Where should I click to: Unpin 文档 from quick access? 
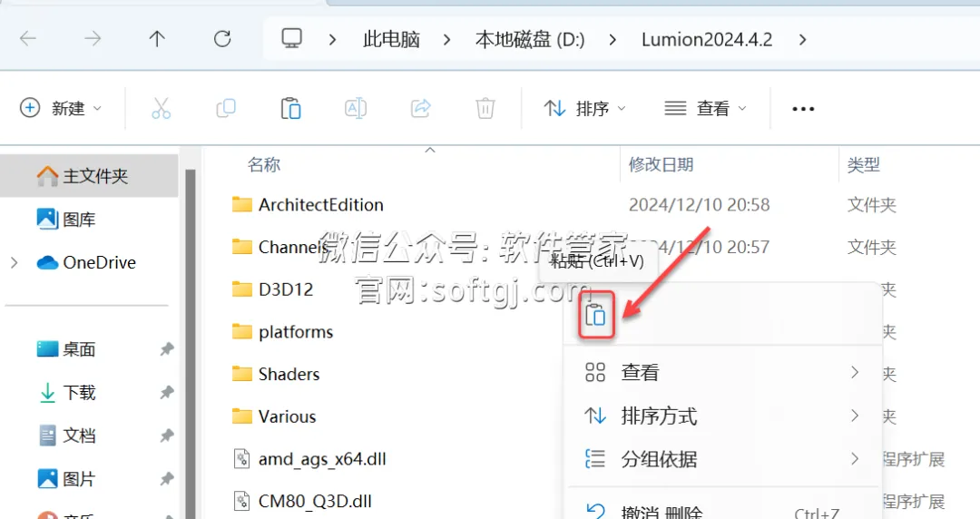pos(167,436)
